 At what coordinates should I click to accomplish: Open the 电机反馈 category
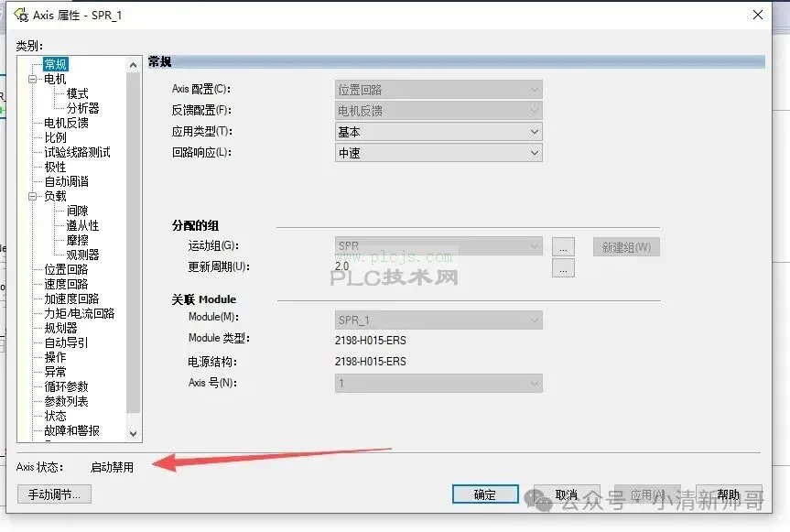coord(66,123)
